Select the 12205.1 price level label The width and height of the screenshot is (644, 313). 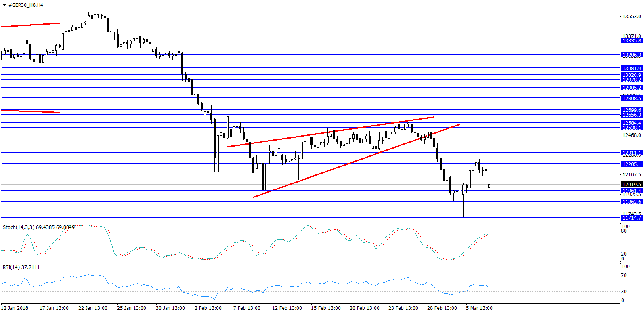click(631, 164)
